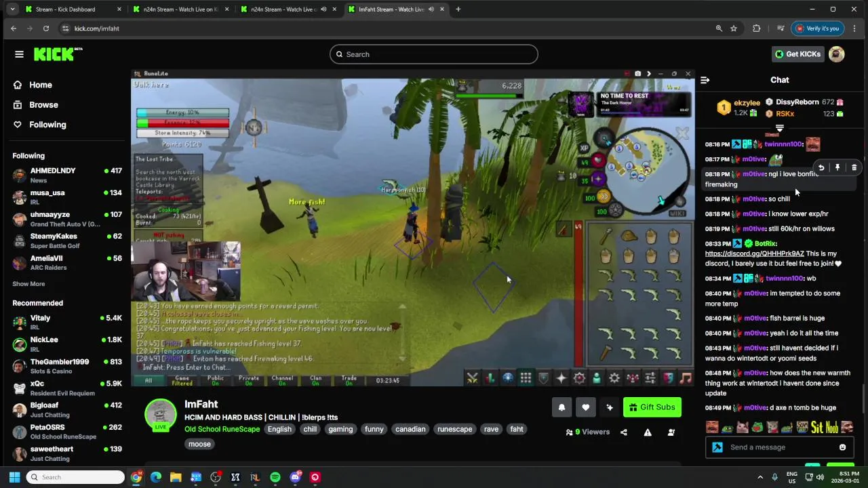The image size is (868, 488).
Task: Switch to first n24n Stream tab
Action: (181, 9)
